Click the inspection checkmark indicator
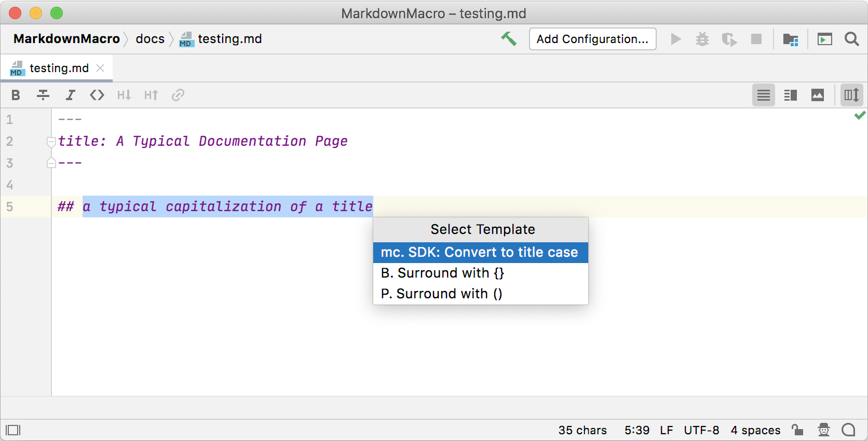The width and height of the screenshot is (868, 441). [x=860, y=115]
